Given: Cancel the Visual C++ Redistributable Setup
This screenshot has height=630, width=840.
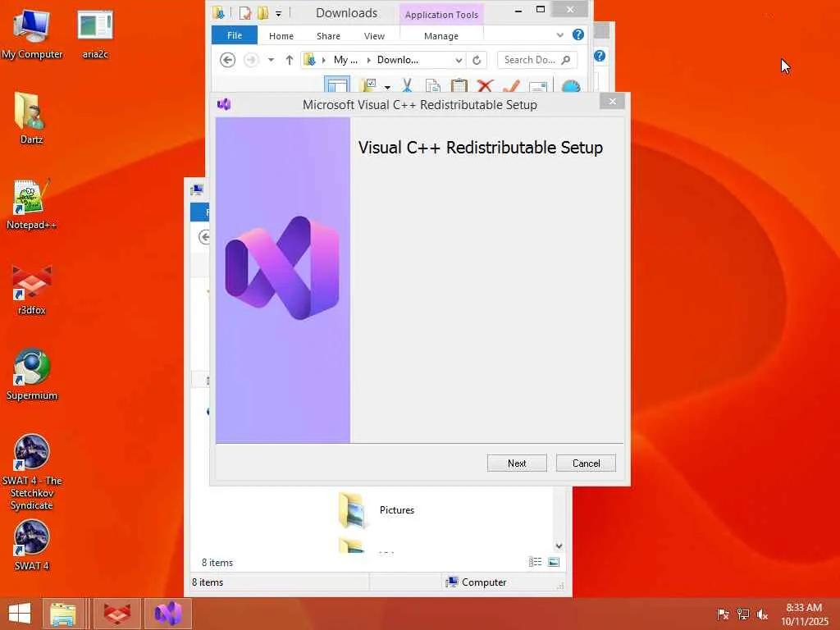Looking at the screenshot, I should tap(586, 463).
